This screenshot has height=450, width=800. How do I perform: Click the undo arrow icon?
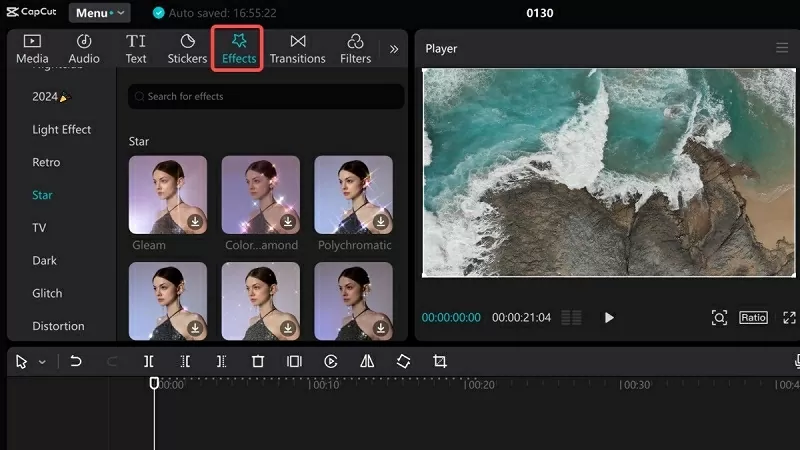coord(76,361)
